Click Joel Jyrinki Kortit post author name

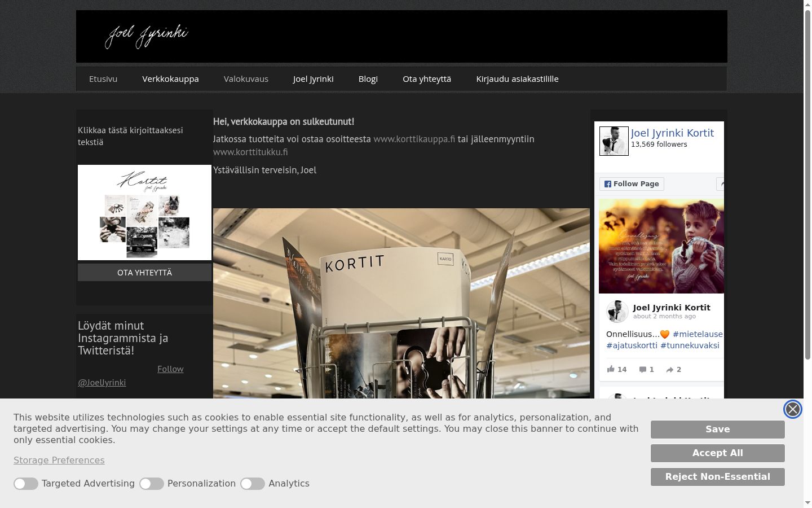pos(672,308)
